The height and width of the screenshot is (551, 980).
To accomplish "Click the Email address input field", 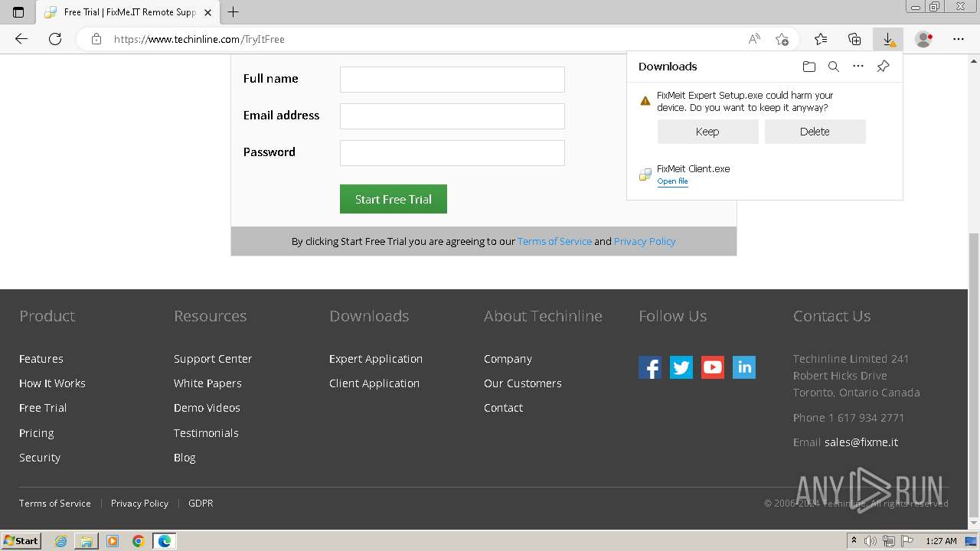I will pos(452,116).
